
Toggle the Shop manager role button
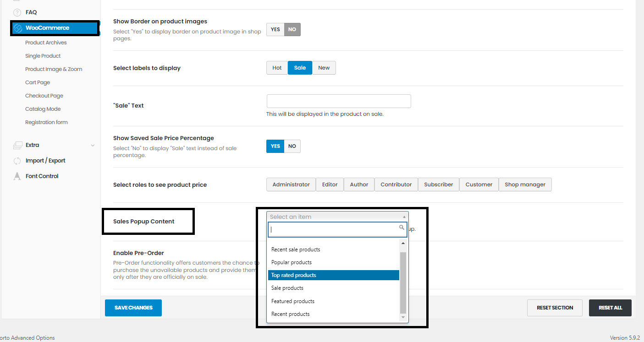[525, 185]
